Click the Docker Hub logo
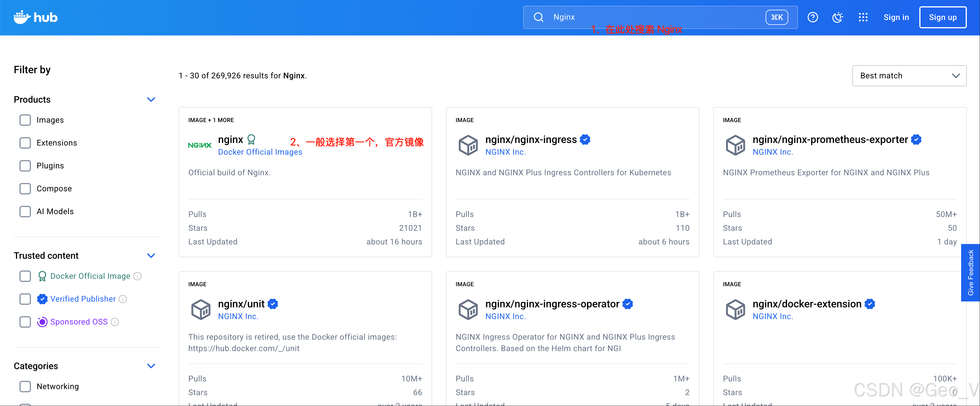980x406 pixels. pos(35,17)
